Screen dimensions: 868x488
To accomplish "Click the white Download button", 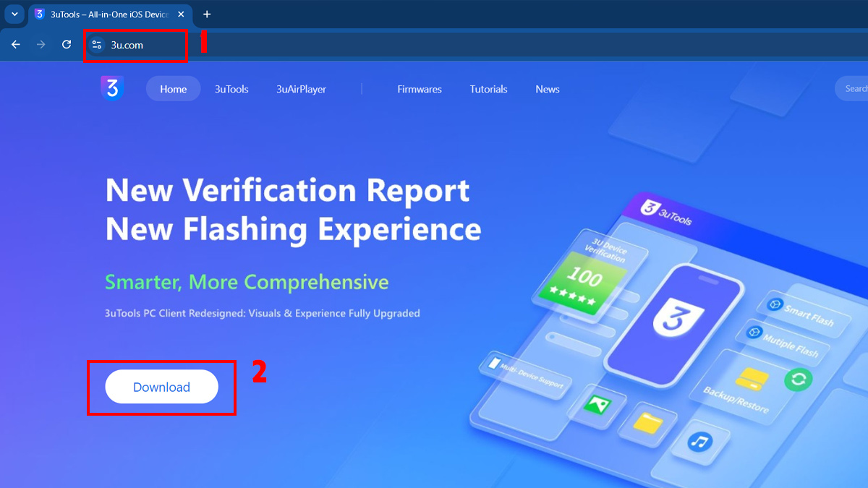I will coord(161,387).
